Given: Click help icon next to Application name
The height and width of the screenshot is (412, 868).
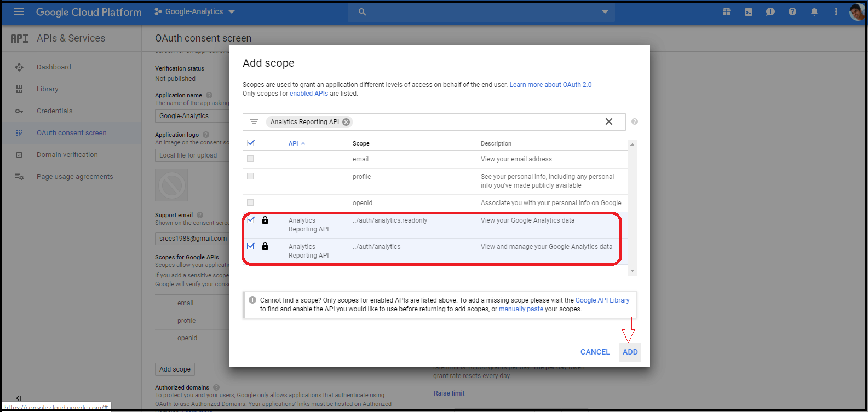Looking at the screenshot, I should click(x=209, y=95).
